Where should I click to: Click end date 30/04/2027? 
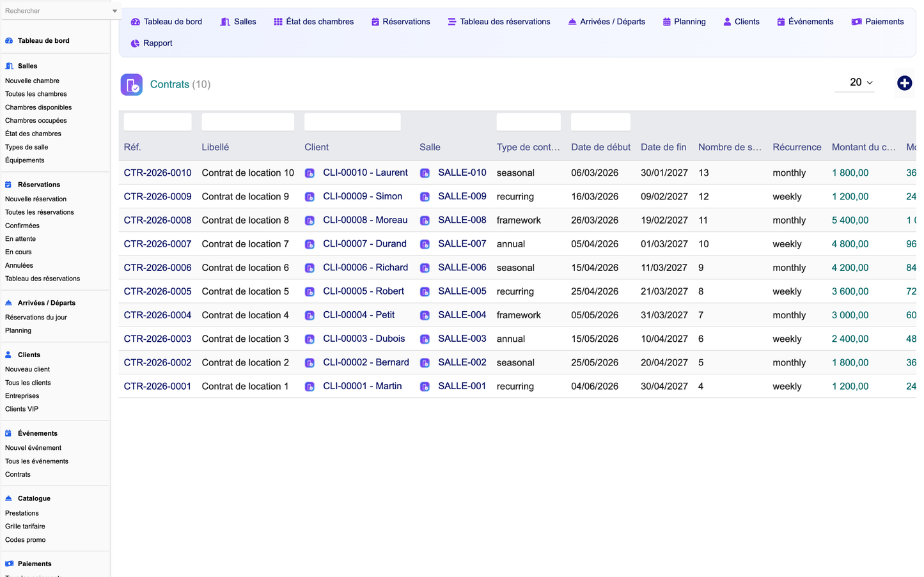click(x=664, y=387)
